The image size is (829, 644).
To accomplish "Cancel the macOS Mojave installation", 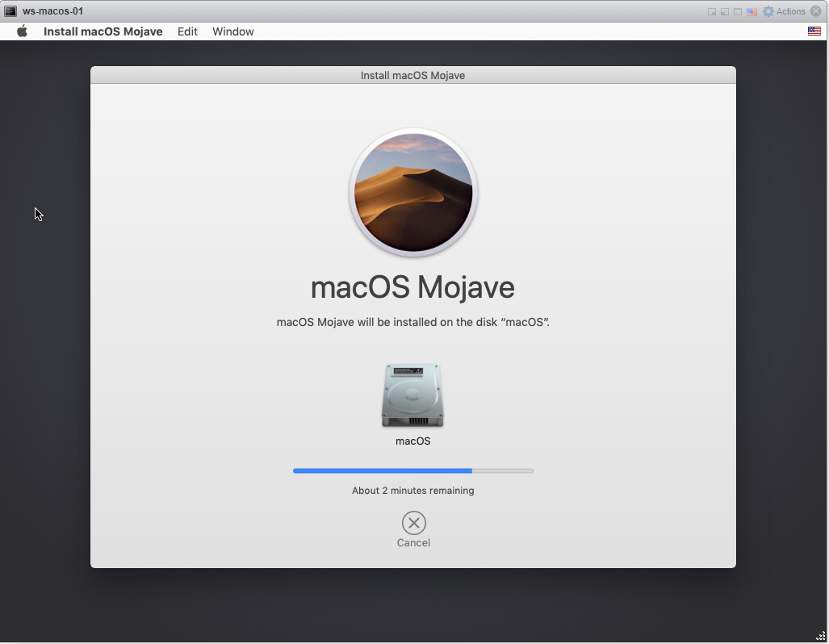I will tap(413, 529).
